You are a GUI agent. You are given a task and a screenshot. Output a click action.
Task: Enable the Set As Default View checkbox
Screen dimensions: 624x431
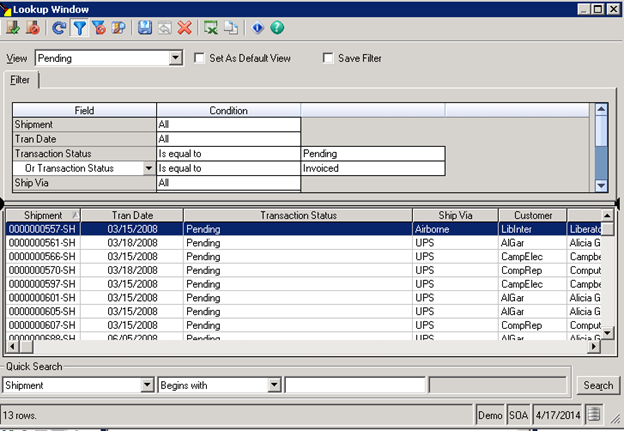point(200,59)
